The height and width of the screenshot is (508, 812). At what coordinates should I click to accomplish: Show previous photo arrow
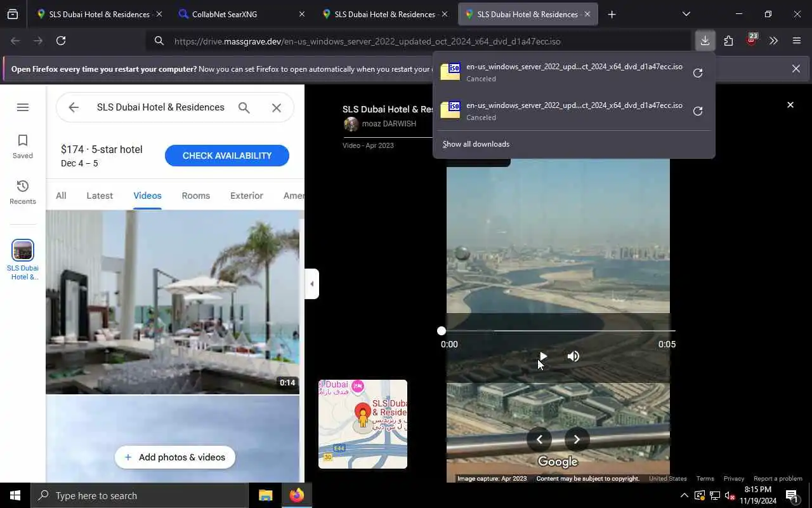point(539,439)
